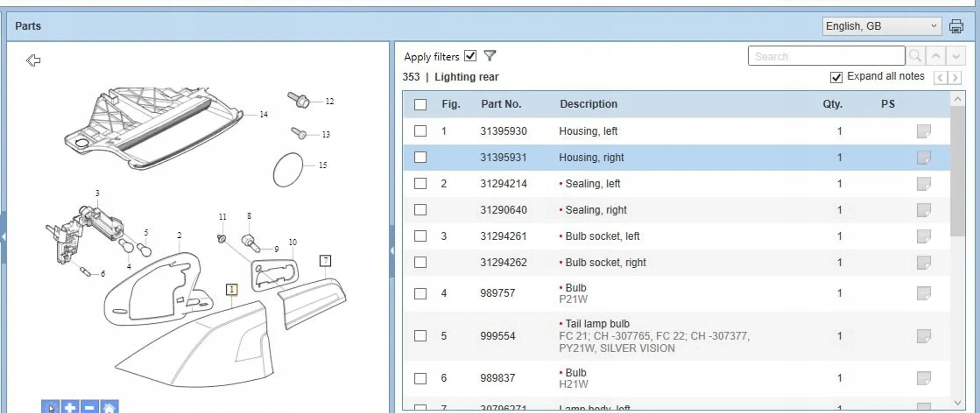Click callout 12 next to the bolt
Image resolution: width=980 pixels, height=413 pixels.
[330, 101]
